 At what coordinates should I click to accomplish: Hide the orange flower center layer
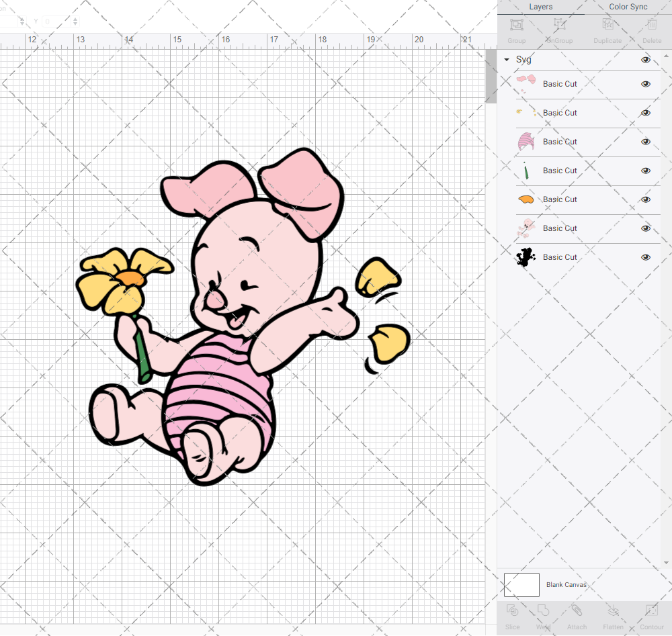click(645, 199)
